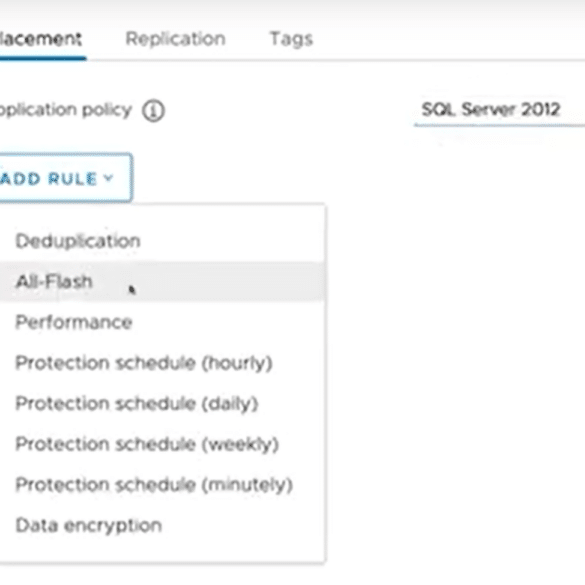This screenshot has width=585, height=585.
Task: Click the application policy label text
Action: click(x=66, y=110)
